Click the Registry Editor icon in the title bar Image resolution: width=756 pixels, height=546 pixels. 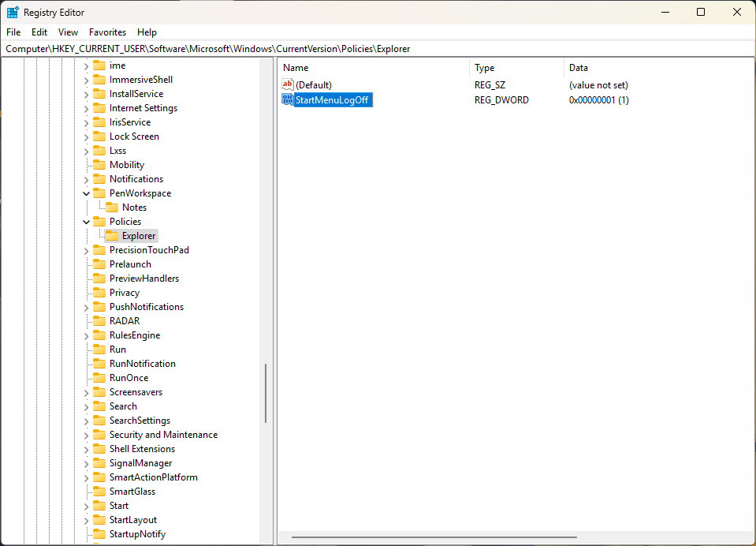click(x=12, y=12)
